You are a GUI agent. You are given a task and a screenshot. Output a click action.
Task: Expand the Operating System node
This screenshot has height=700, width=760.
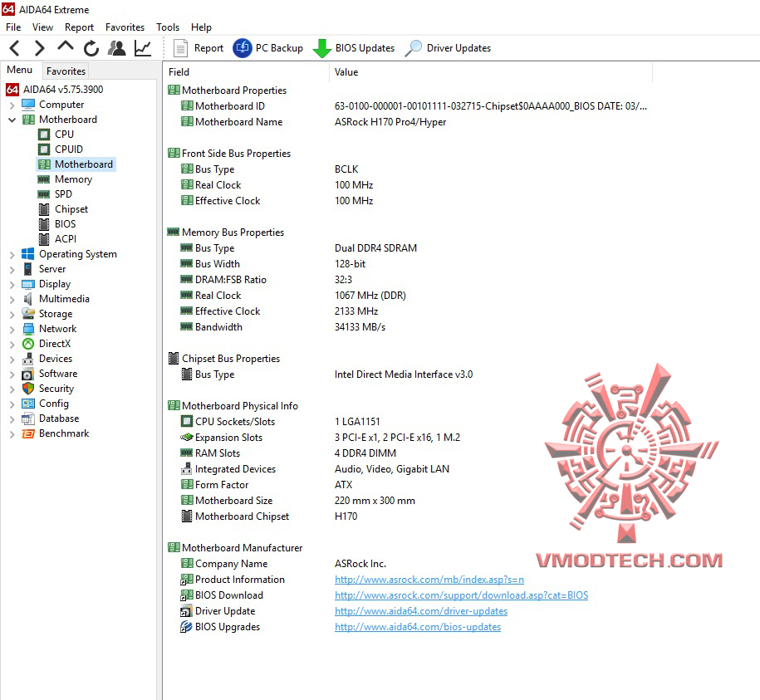12,254
